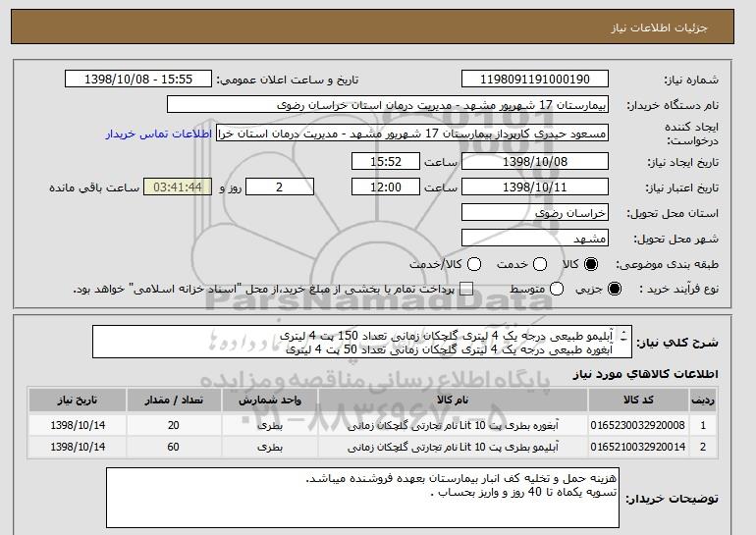Click the announcement date field 1398/10/08 - 15:55
This screenshot has height=535, width=756.
tap(138, 80)
